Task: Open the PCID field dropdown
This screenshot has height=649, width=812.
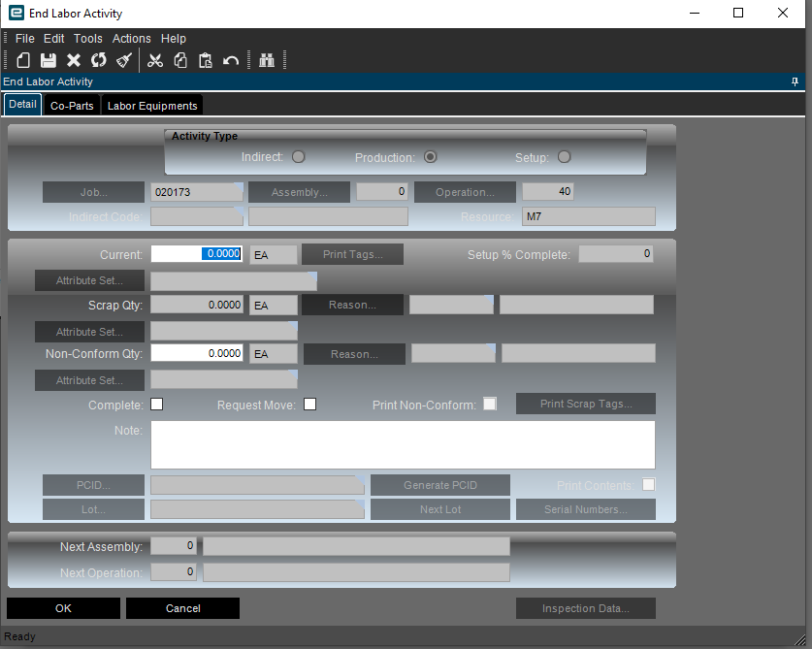Action: 360,479
